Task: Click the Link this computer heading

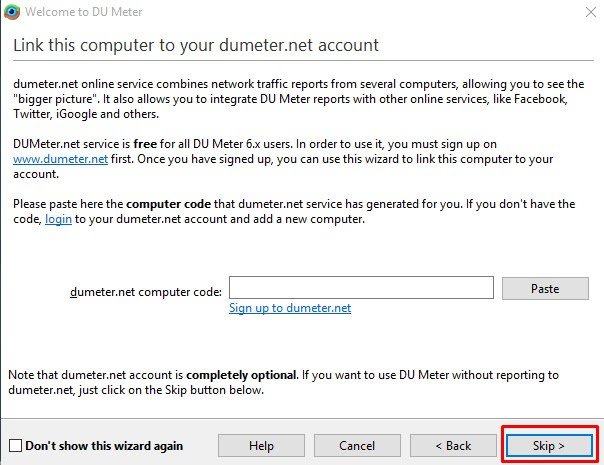Action: [x=195, y=46]
